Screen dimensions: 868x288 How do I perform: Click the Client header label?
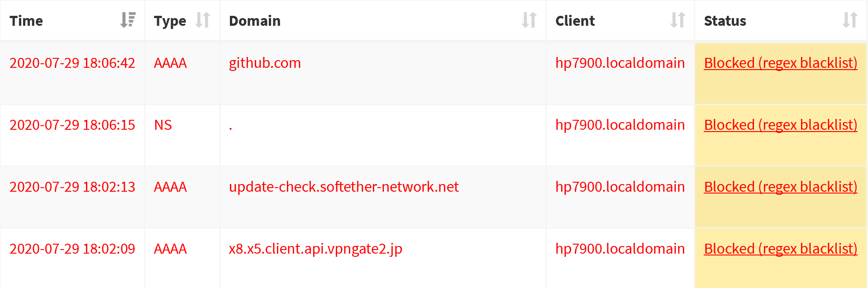(x=575, y=21)
